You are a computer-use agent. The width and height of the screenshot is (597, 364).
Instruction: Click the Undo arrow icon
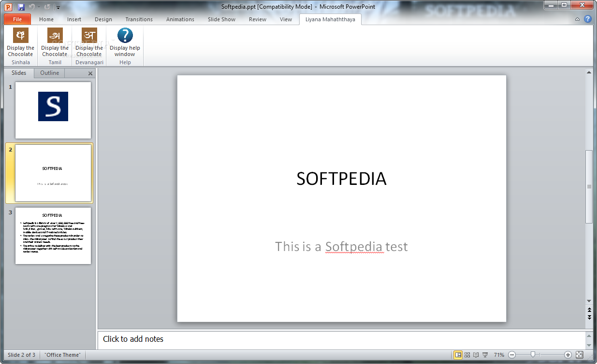pyautogui.click(x=32, y=7)
